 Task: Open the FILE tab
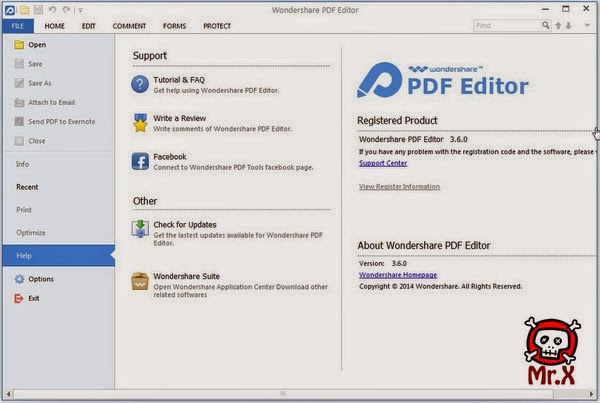click(x=18, y=26)
